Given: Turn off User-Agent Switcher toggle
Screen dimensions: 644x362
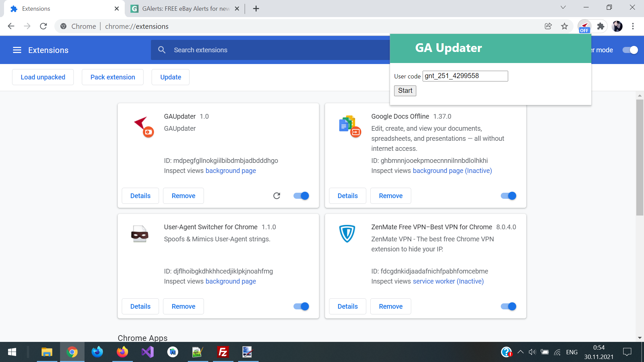Looking at the screenshot, I should (301, 306).
